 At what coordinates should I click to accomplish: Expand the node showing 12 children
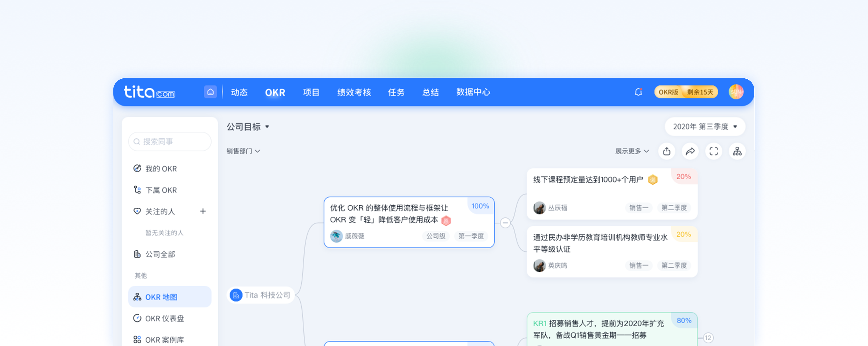(x=708, y=338)
